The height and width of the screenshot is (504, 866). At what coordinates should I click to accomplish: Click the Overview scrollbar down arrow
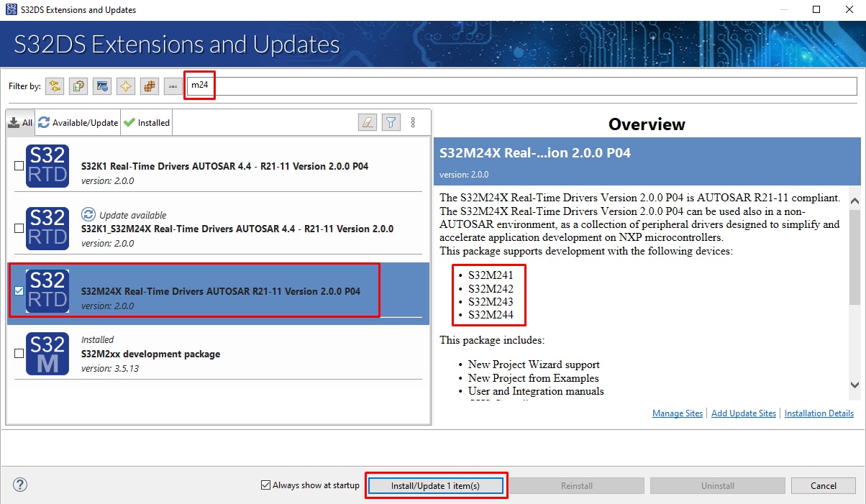tap(854, 385)
